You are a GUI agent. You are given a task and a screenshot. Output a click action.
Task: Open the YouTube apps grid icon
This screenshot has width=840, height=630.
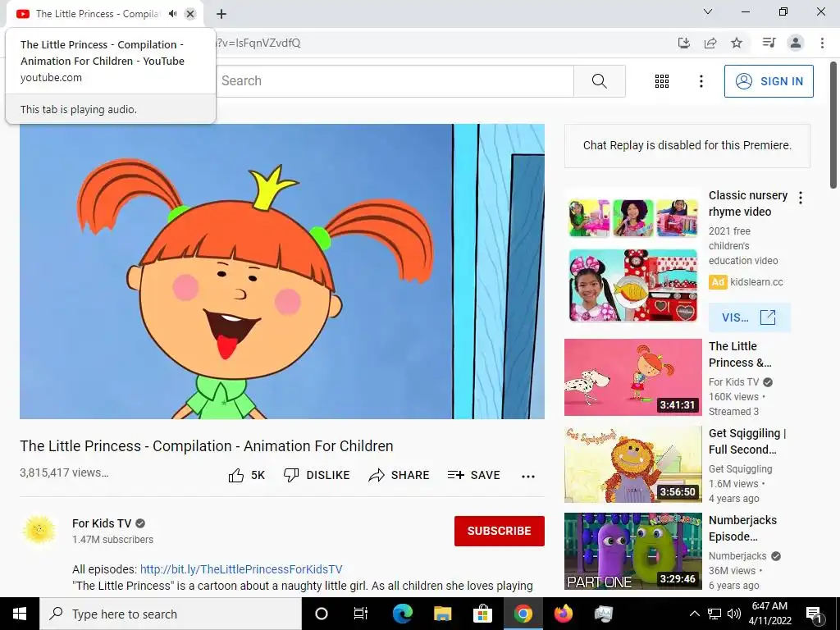(662, 81)
